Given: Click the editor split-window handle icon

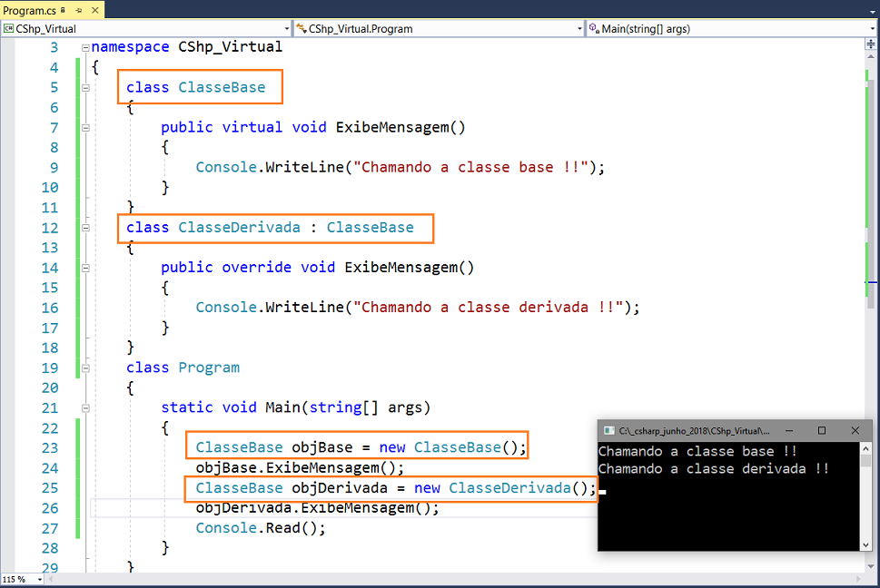Looking at the screenshot, I should [x=870, y=44].
